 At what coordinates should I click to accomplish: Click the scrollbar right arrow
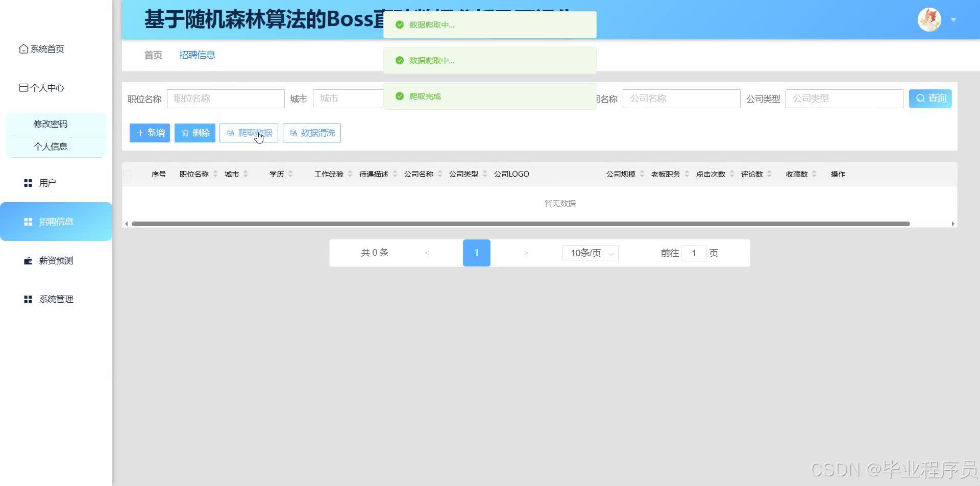click(x=953, y=224)
